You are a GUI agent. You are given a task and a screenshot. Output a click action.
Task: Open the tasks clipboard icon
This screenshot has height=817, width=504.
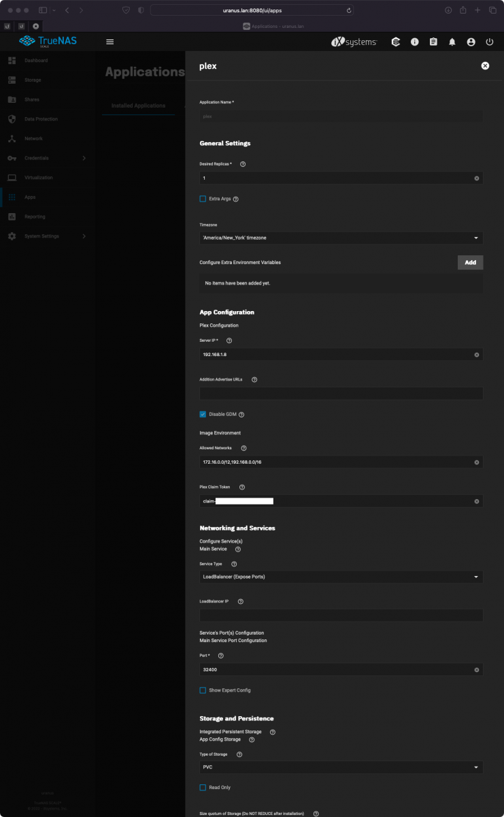433,42
